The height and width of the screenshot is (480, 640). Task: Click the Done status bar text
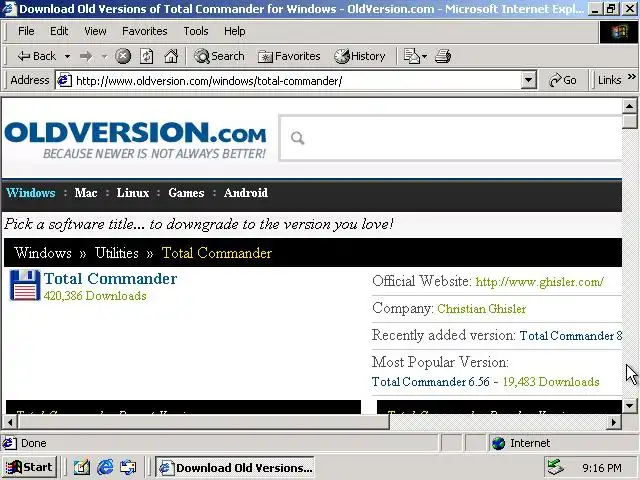(x=33, y=443)
